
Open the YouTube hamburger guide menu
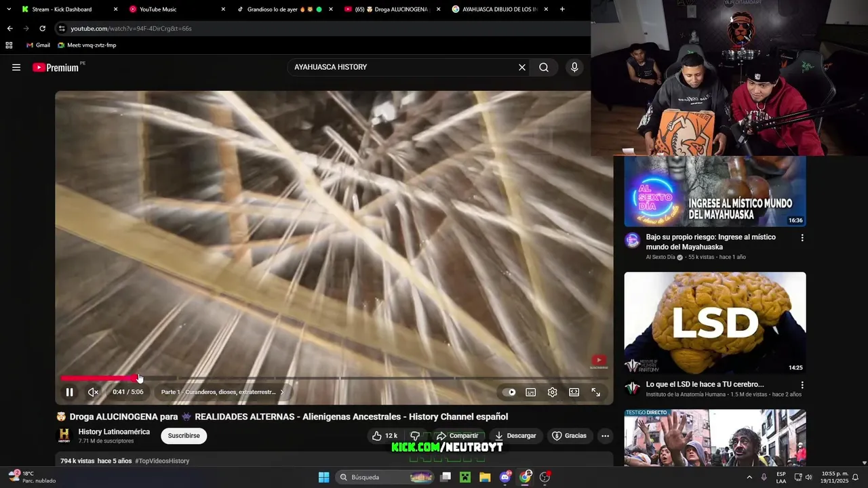coord(16,67)
